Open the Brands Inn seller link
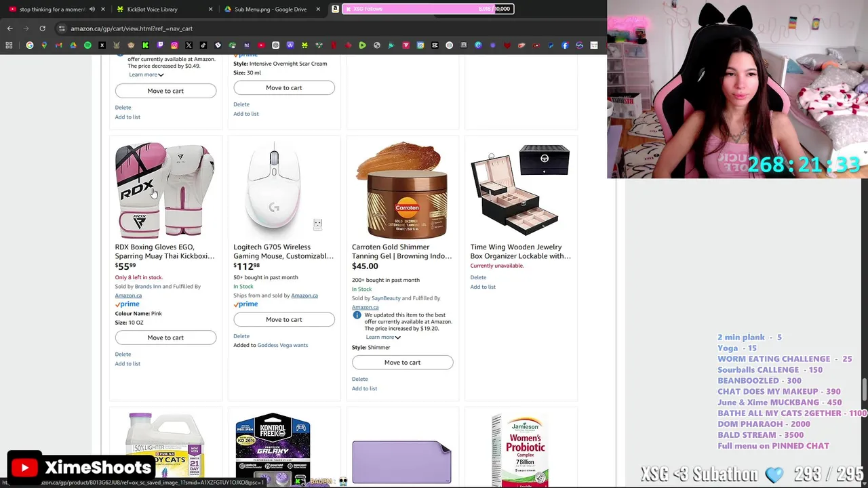Screen dimensions: 868x488 point(148,287)
